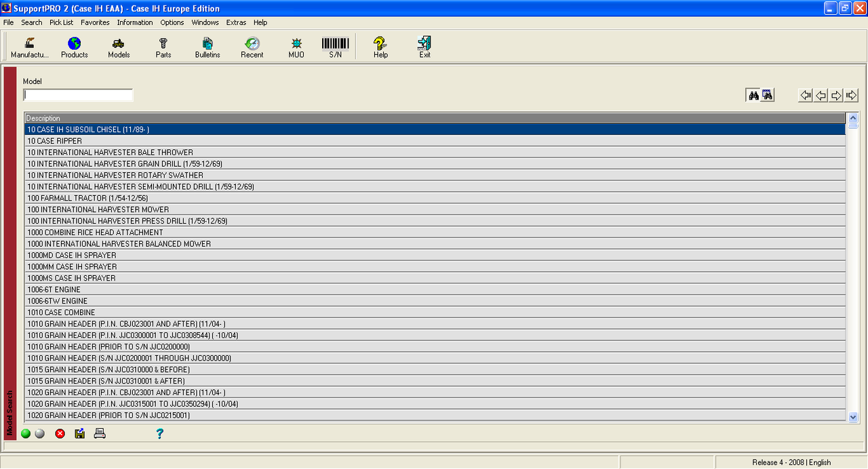Go to next page right arrow
Screen dimensions: 868x469
tap(836, 96)
